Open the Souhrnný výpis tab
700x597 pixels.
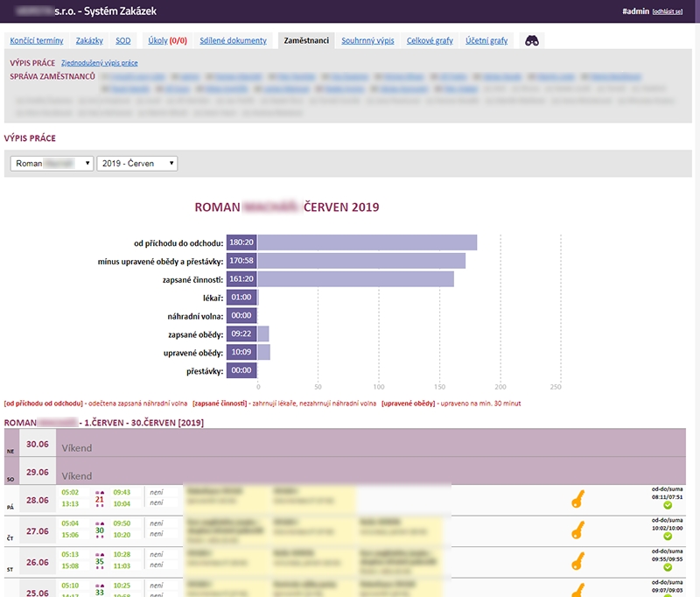[x=367, y=40]
